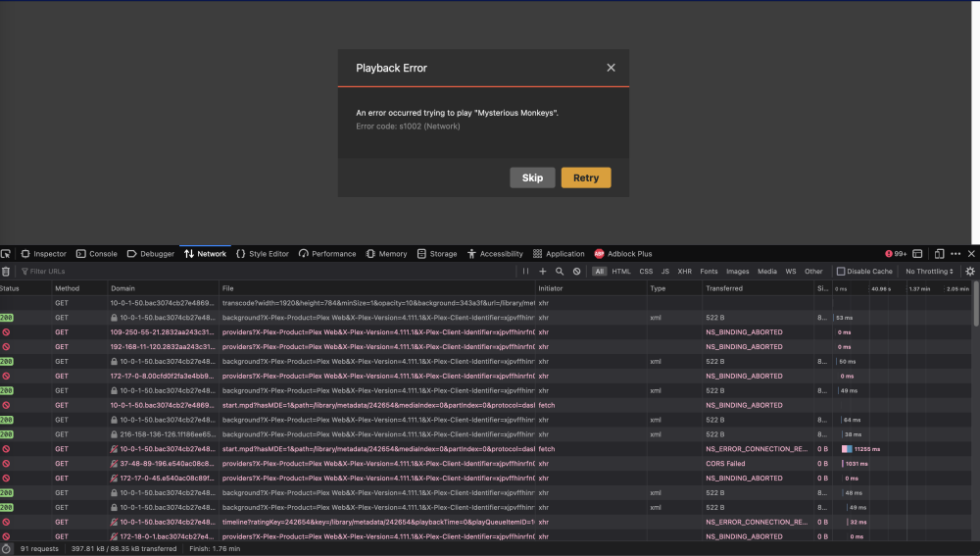Viewport: 980px width, 556px height.
Task: Toggle Responsive Design Mode icon
Action: tap(939, 254)
